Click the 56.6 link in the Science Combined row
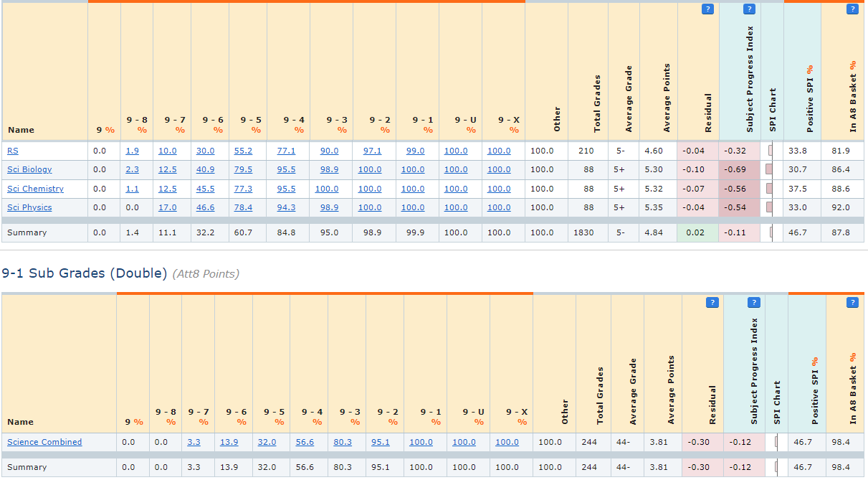Viewport: 868px width, 480px height. tap(305, 442)
